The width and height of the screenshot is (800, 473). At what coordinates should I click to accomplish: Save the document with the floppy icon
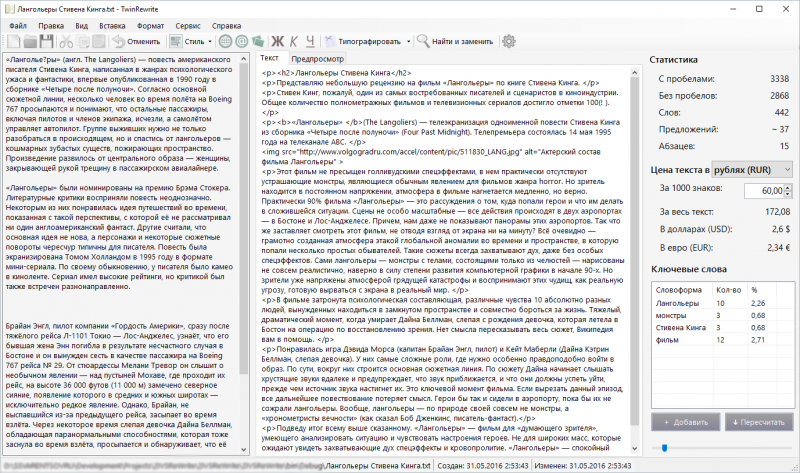point(46,41)
